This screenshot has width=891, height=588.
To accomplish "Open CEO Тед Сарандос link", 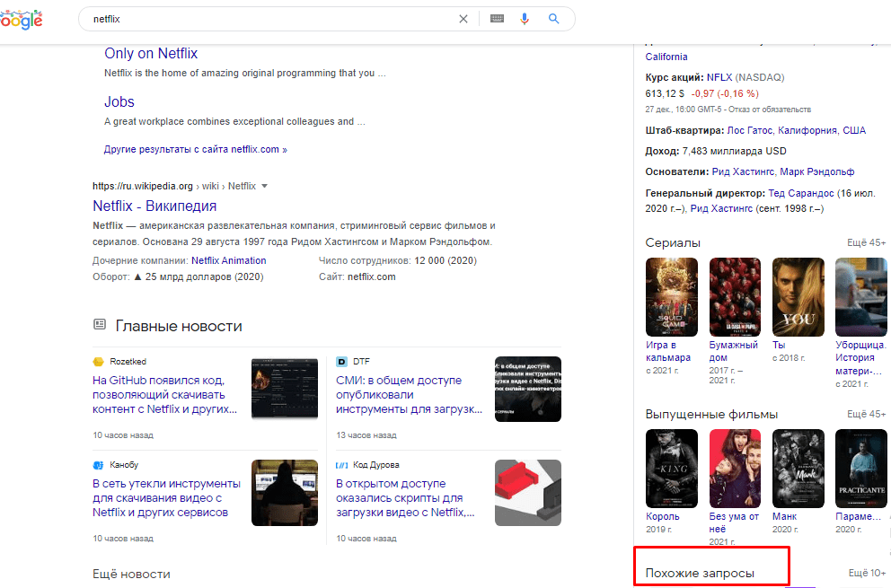I will (800, 193).
